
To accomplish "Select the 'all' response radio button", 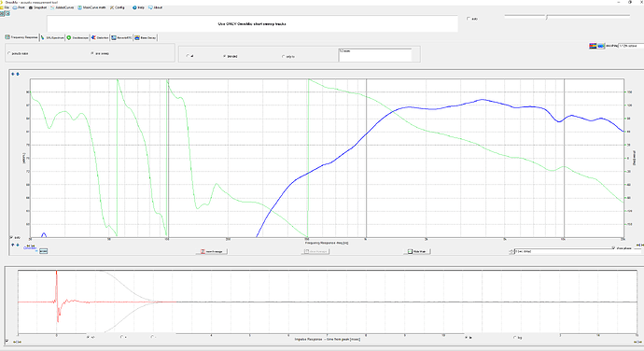I will tap(189, 56).
